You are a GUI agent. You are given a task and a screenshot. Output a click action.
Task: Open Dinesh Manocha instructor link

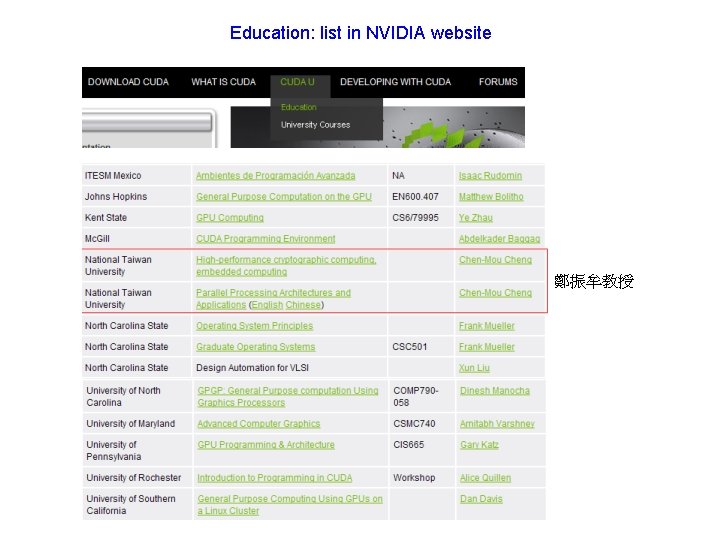click(495, 391)
